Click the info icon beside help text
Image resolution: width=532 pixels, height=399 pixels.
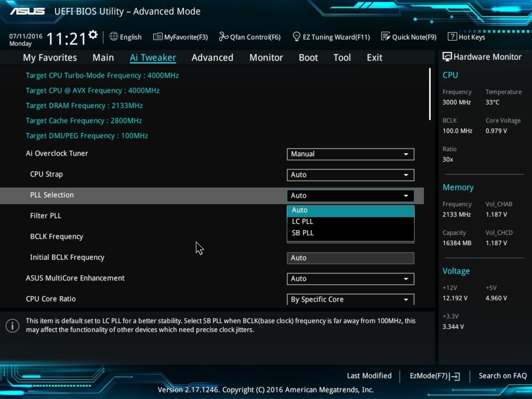(13, 325)
